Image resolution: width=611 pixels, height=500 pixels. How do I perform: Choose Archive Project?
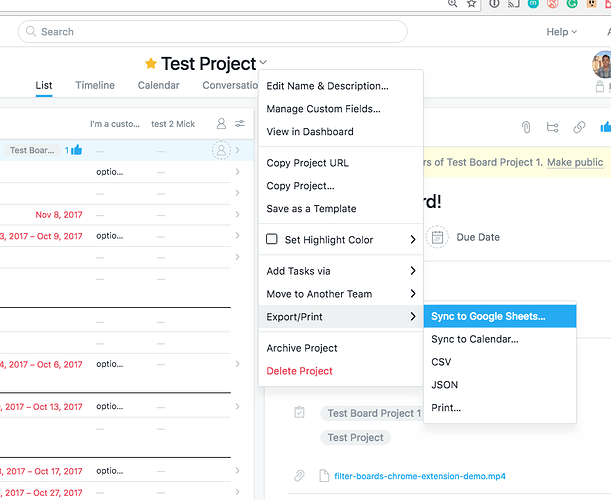341,348
